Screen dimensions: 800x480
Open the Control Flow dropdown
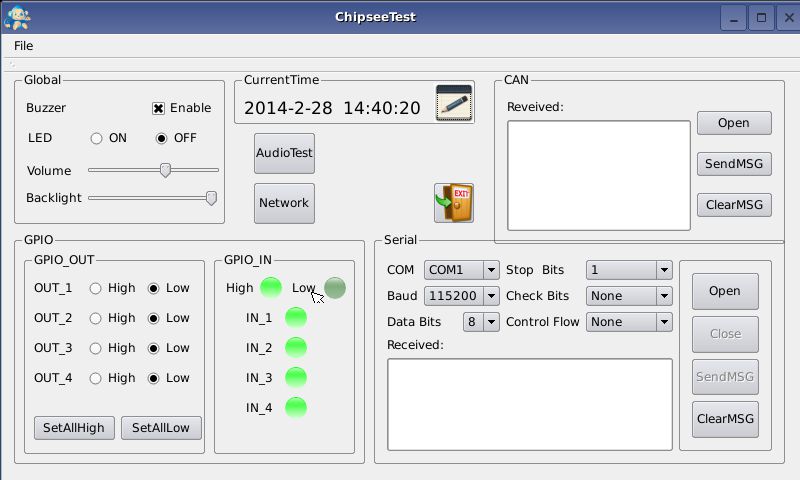629,322
